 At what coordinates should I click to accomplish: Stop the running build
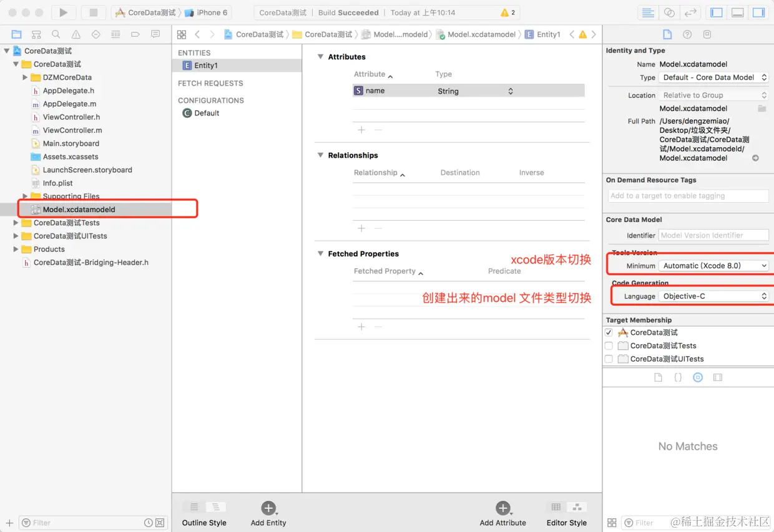click(x=94, y=12)
